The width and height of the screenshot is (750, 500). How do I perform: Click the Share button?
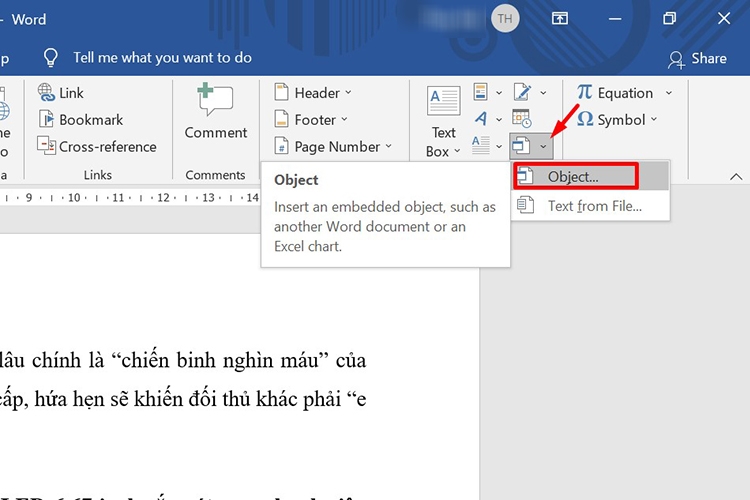click(x=698, y=58)
